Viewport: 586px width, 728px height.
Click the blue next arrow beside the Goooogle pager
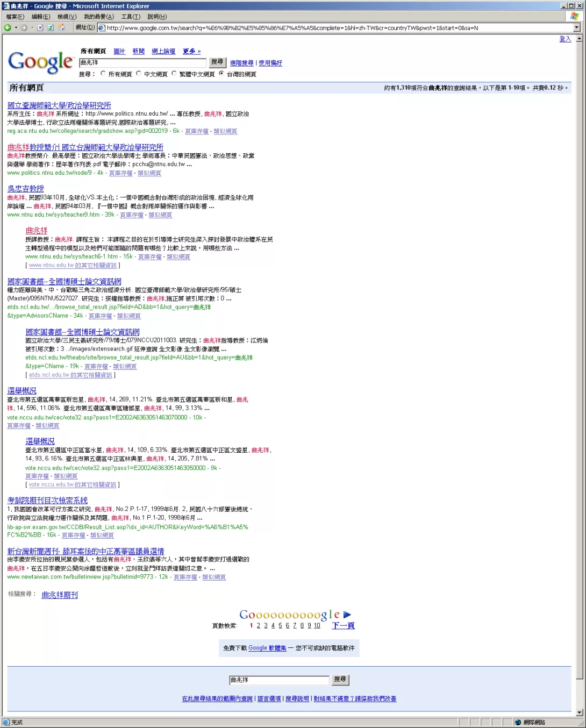pos(347,614)
